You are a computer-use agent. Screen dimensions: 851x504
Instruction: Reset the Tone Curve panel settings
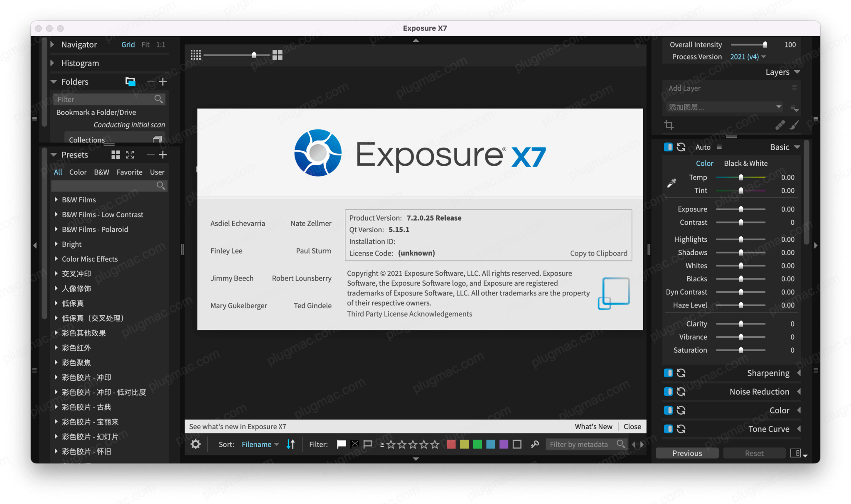[681, 429]
